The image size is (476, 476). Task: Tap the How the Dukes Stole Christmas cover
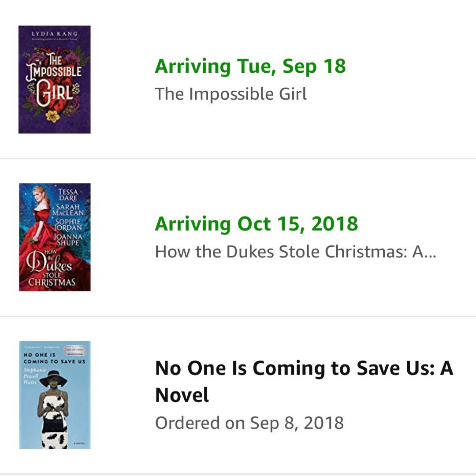pyautogui.click(x=55, y=237)
